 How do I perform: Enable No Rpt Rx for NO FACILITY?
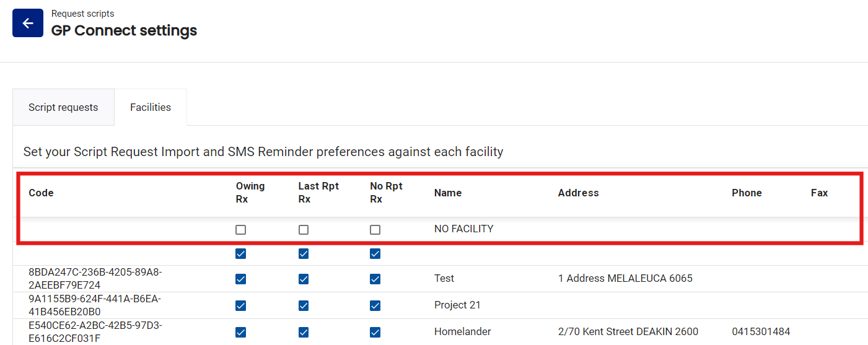tap(375, 230)
